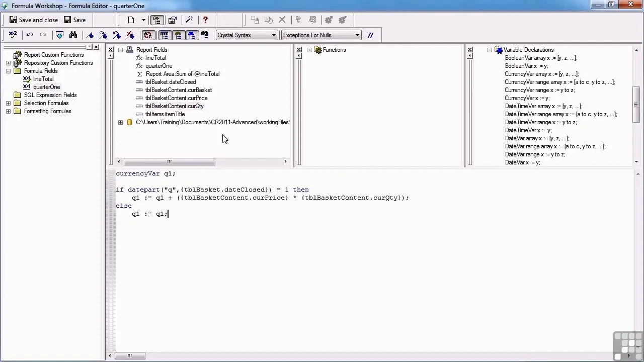The height and width of the screenshot is (362, 644).
Task: Create a new formula with the New icon
Action: point(131,20)
